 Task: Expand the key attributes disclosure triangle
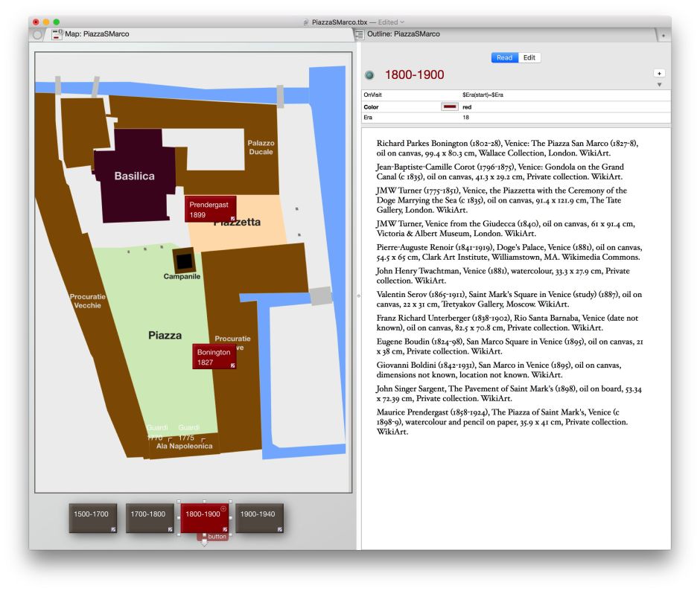tap(658, 85)
